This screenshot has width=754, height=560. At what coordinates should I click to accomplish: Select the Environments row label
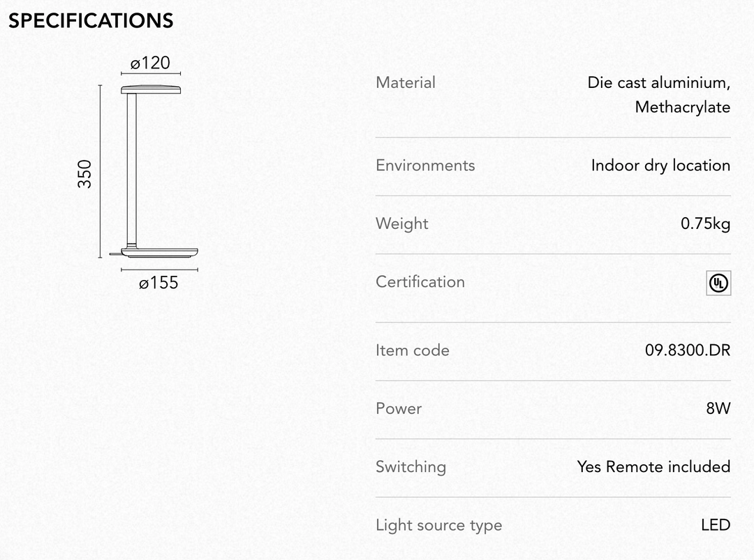tap(425, 165)
